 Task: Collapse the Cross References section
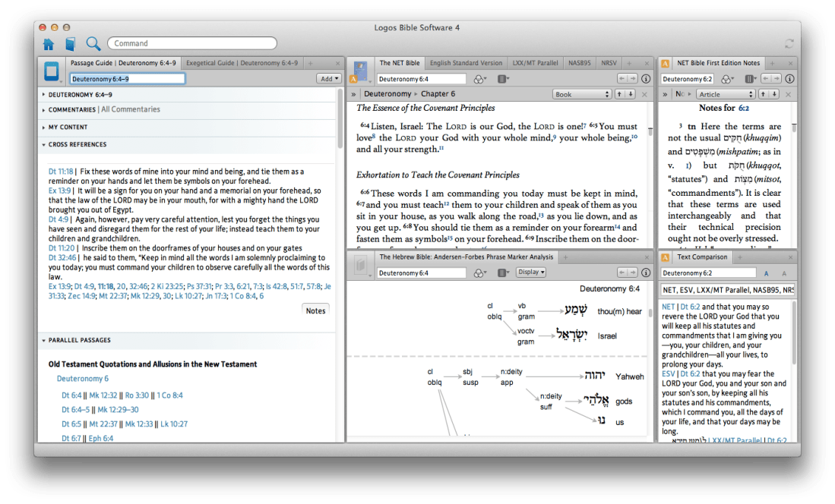click(x=43, y=144)
